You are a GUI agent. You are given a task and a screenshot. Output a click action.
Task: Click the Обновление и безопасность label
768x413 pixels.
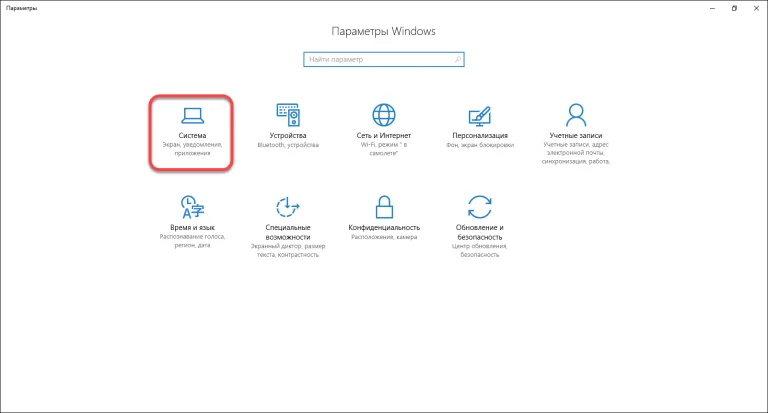(x=480, y=232)
